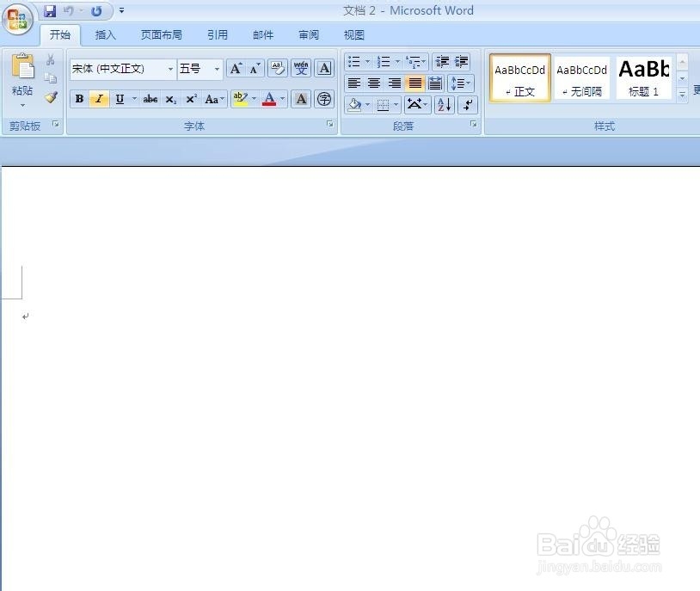Viewport: 700px width, 591px height.
Task: Shrink the font size
Action: 255,68
